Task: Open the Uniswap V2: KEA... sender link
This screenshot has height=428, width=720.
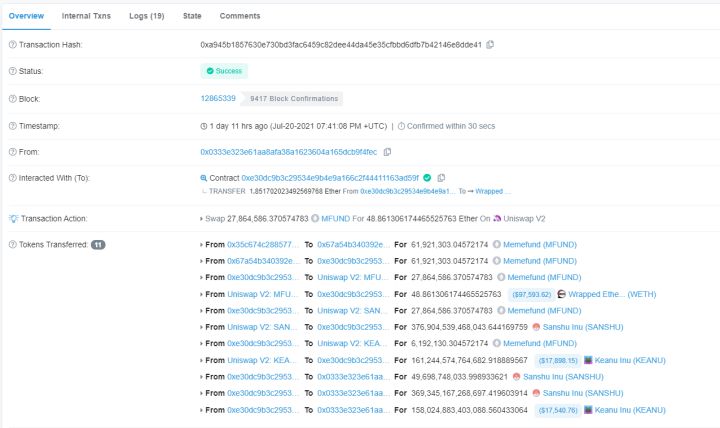Action: [x=262, y=360]
